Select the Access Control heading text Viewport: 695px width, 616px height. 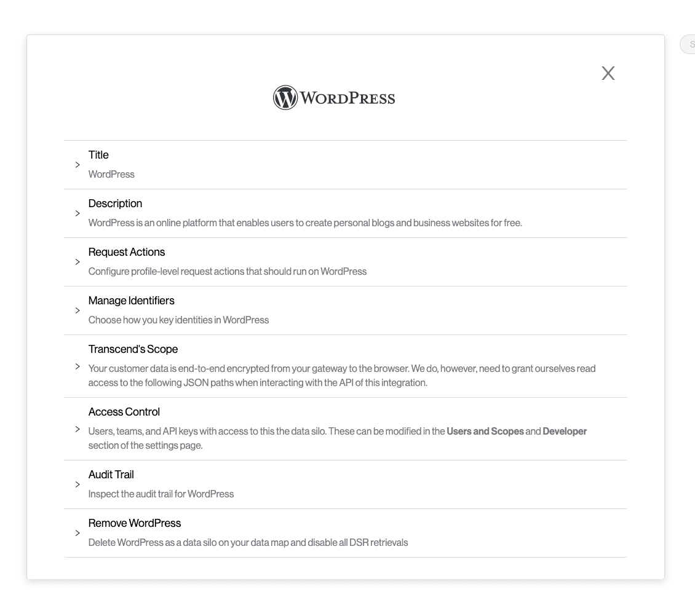click(124, 412)
